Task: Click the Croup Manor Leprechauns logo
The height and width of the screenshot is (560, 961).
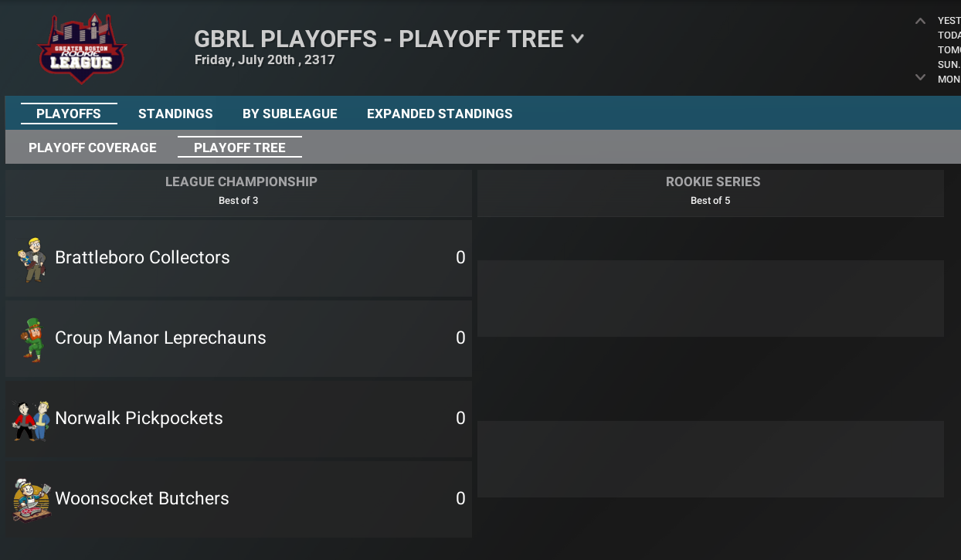Action: pyautogui.click(x=32, y=340)
